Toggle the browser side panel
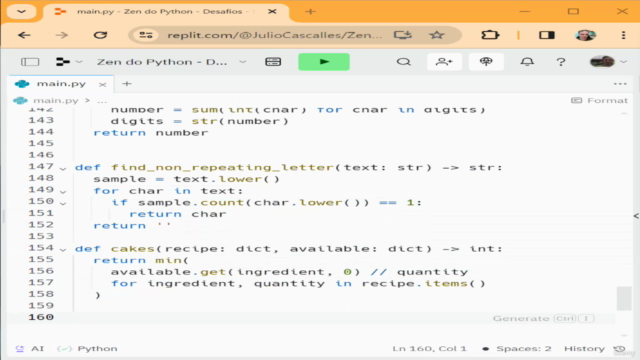640x360 pixels. tap(547, 35)
